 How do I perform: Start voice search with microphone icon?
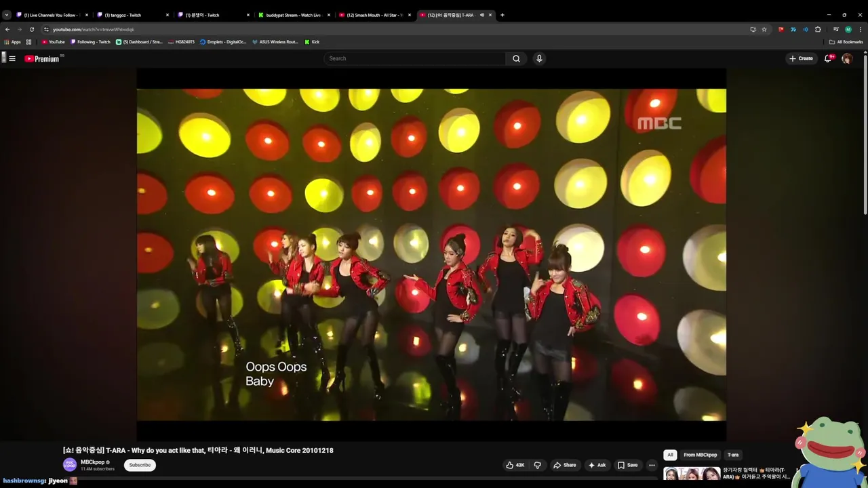[x=539, y=58]
